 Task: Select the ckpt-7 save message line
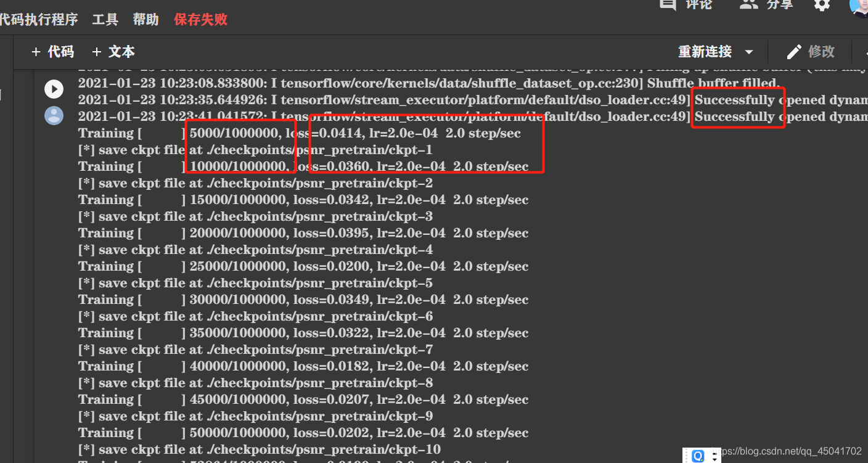point(255,350)
